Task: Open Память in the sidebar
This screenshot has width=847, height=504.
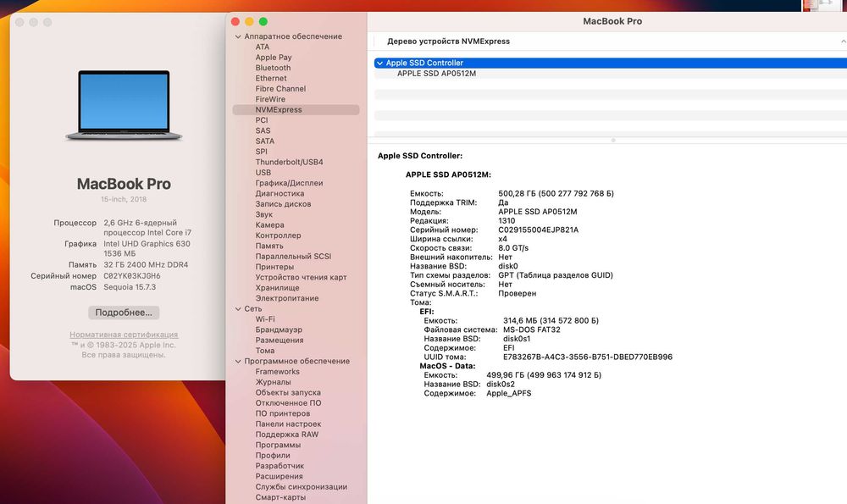Action: pyautogui.click(x=269, y=246)
